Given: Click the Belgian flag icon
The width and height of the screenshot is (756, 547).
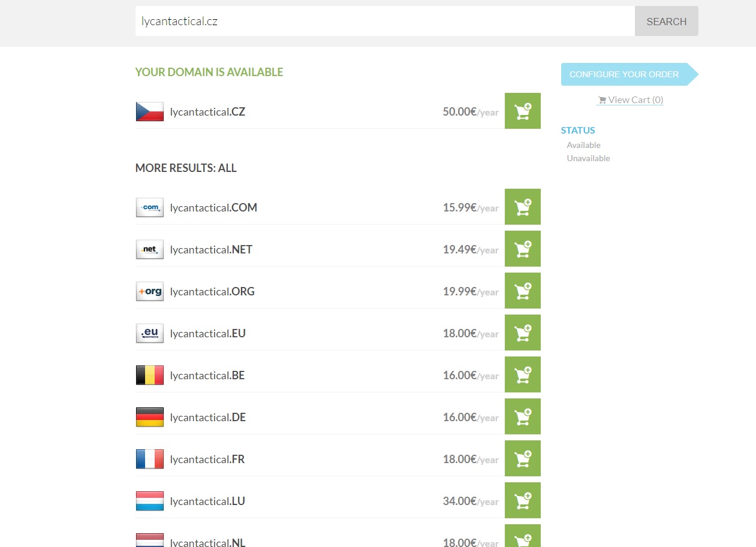Looking at the screenshot, I should pyautogui.click(x=150, y=375).
